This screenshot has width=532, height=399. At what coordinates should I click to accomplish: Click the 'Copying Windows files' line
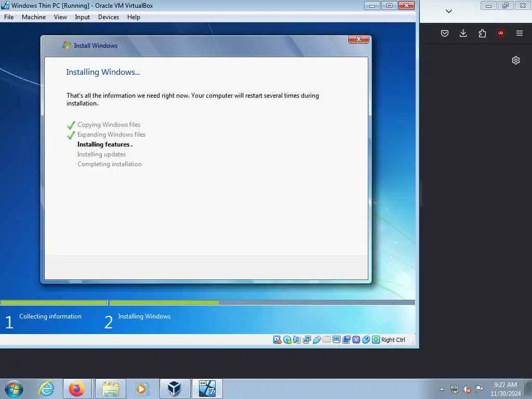(109, 125)
